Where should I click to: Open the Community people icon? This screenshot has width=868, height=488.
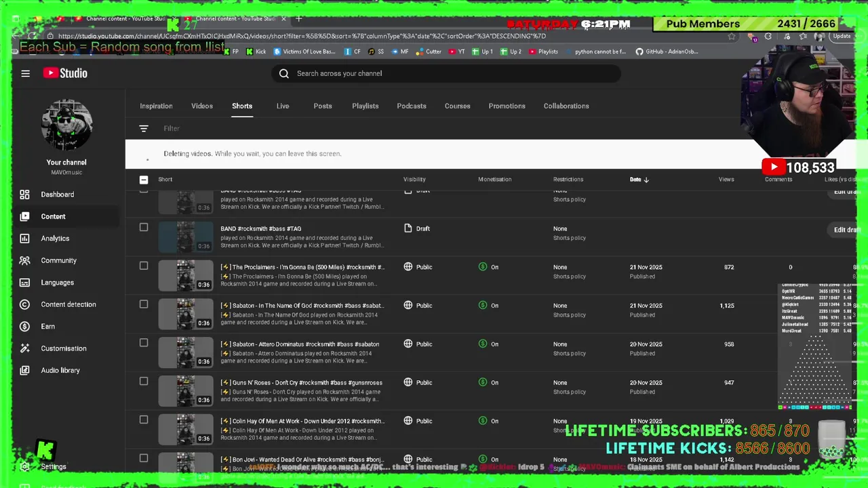click(24, 260)
